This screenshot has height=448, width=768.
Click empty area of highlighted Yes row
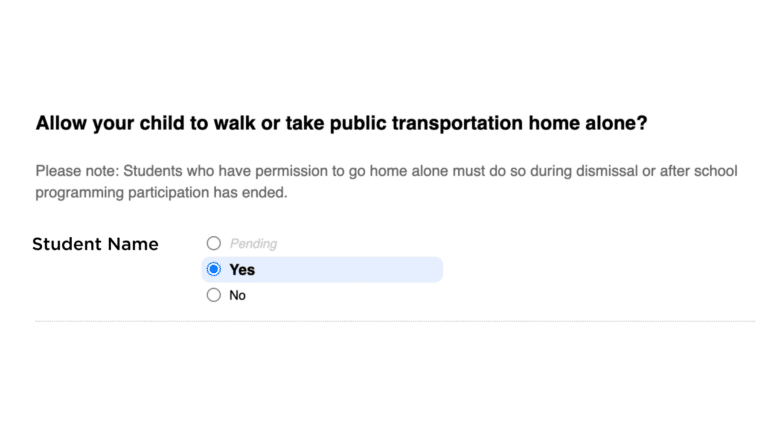348,270
